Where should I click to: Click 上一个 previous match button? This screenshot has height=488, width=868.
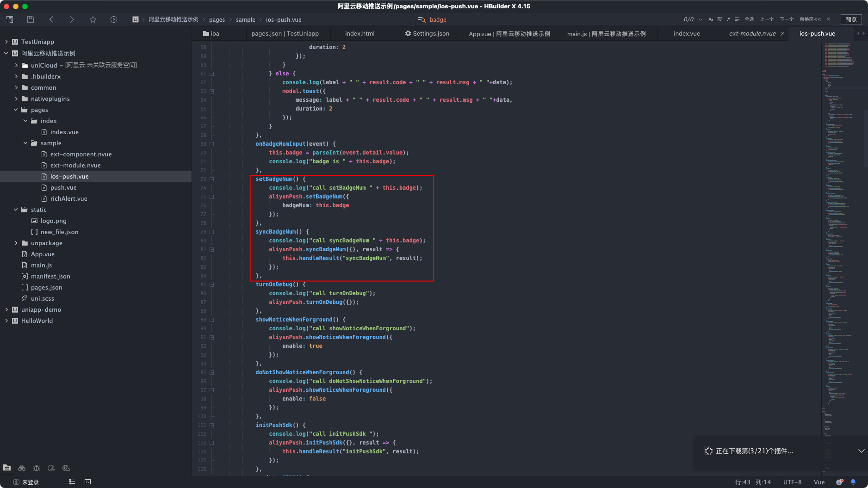pyautogui.click(x=767, y=19)
